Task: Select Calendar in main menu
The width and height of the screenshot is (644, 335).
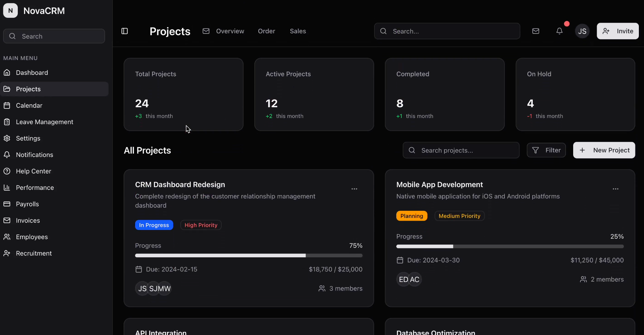Action: tap(54, 105)
